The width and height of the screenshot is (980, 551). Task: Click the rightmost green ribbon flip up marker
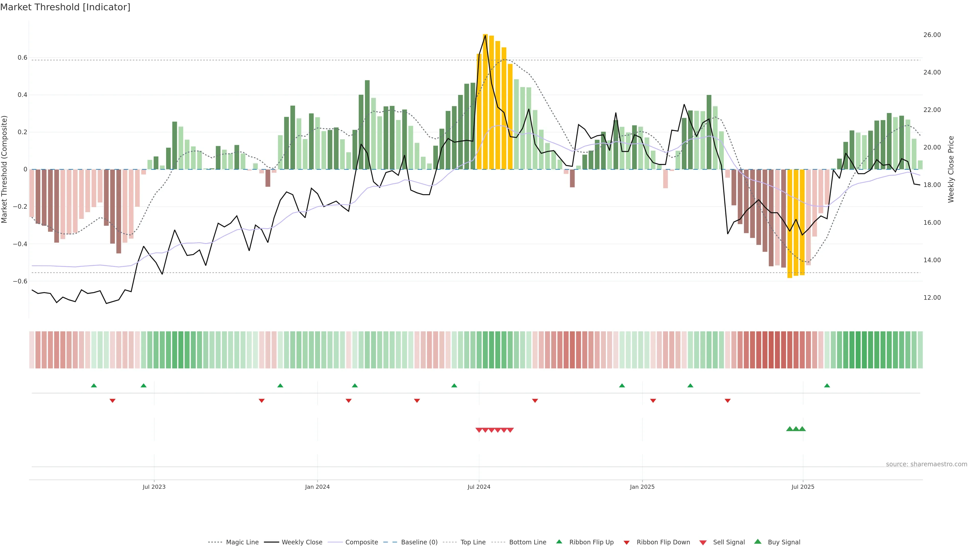[x=827, y=386]
